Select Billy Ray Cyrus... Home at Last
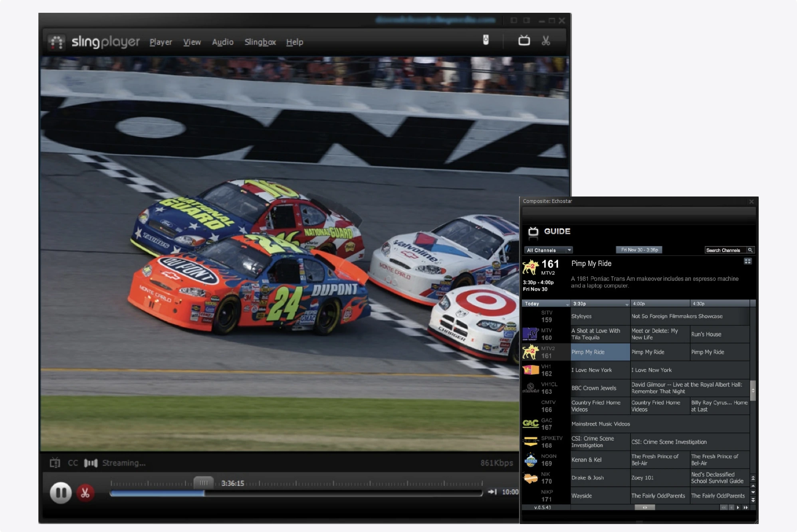 click(x=720, y=406)
